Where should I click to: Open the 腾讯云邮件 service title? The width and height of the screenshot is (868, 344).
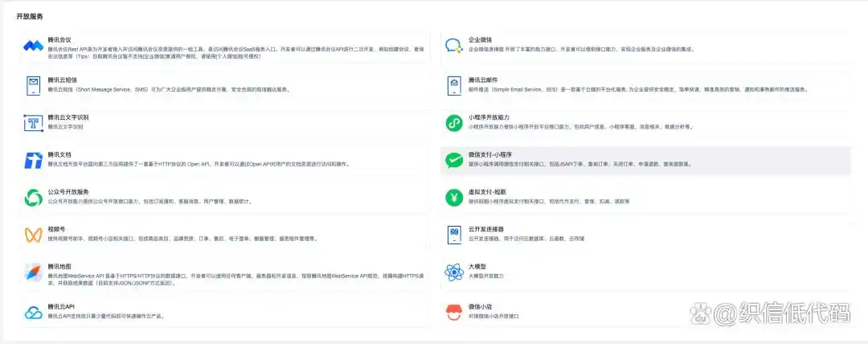483,80
